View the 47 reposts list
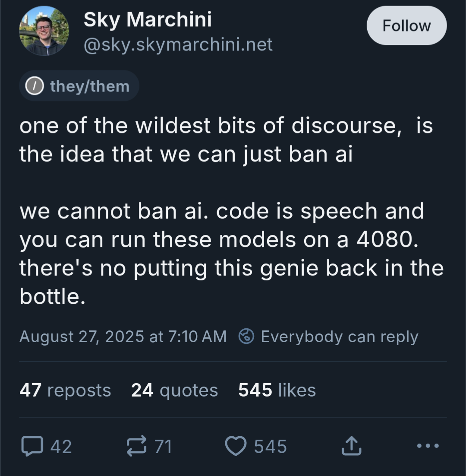 (65, 390)
